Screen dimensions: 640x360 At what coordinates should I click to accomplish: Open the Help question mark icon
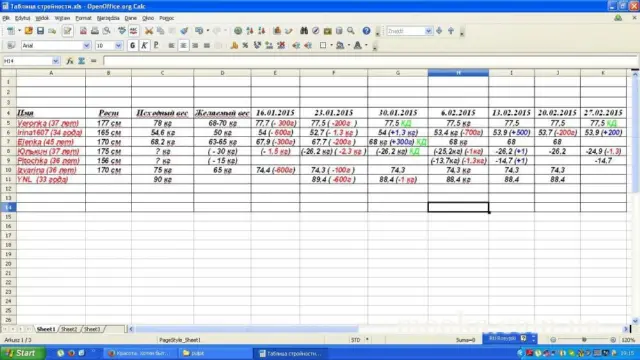[x=366, y=31]
